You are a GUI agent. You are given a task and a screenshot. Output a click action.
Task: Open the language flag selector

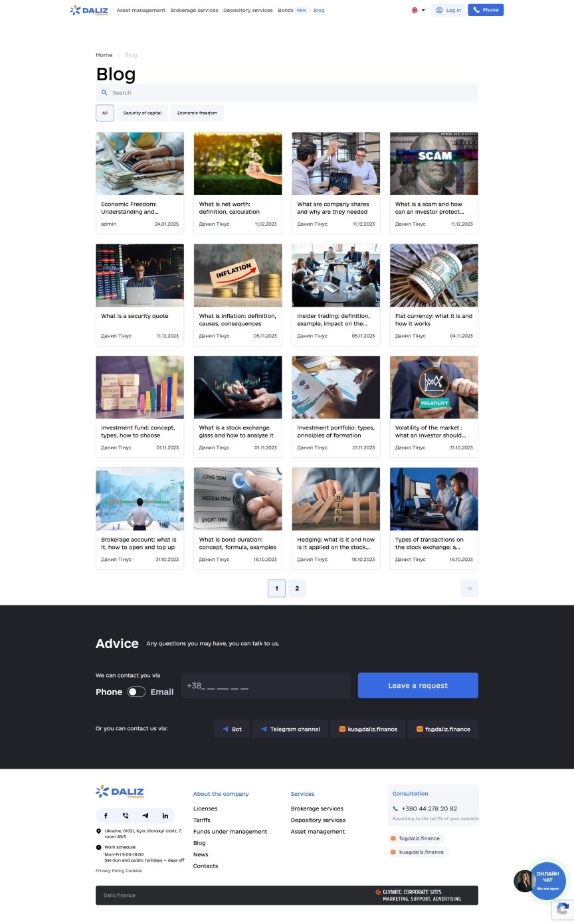(x=418, y=10)
